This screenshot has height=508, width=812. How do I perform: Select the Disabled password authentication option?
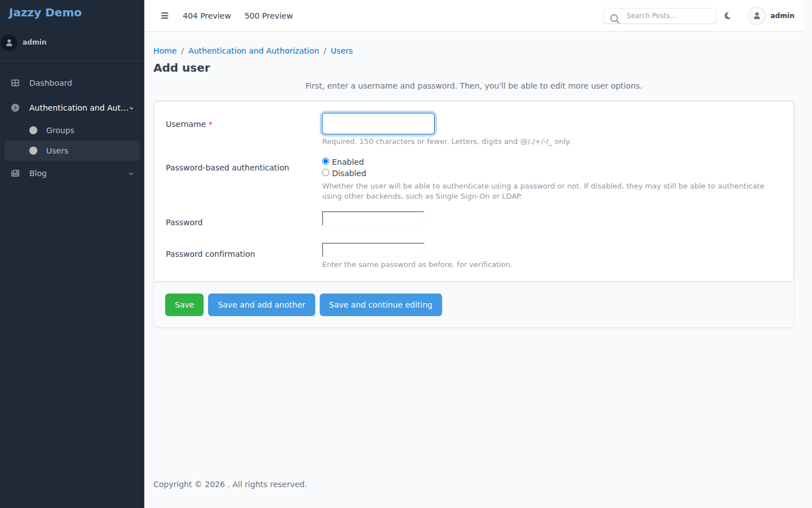[325, 173]
